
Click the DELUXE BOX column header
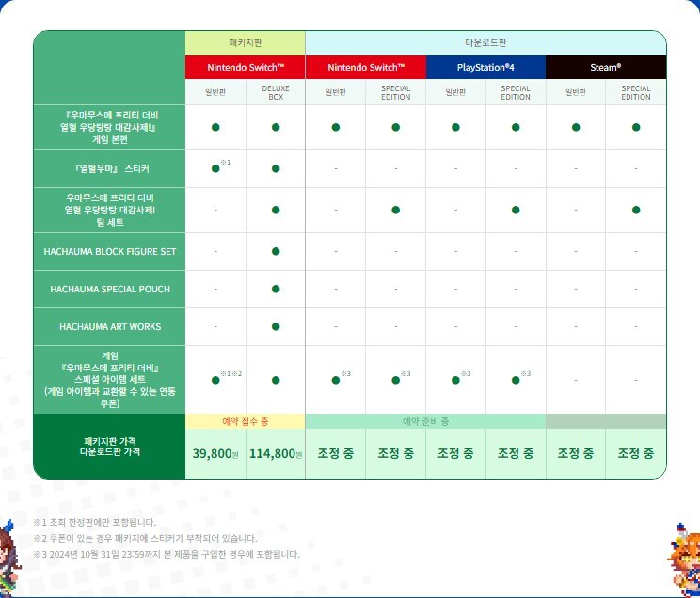[x=276, y=92]
